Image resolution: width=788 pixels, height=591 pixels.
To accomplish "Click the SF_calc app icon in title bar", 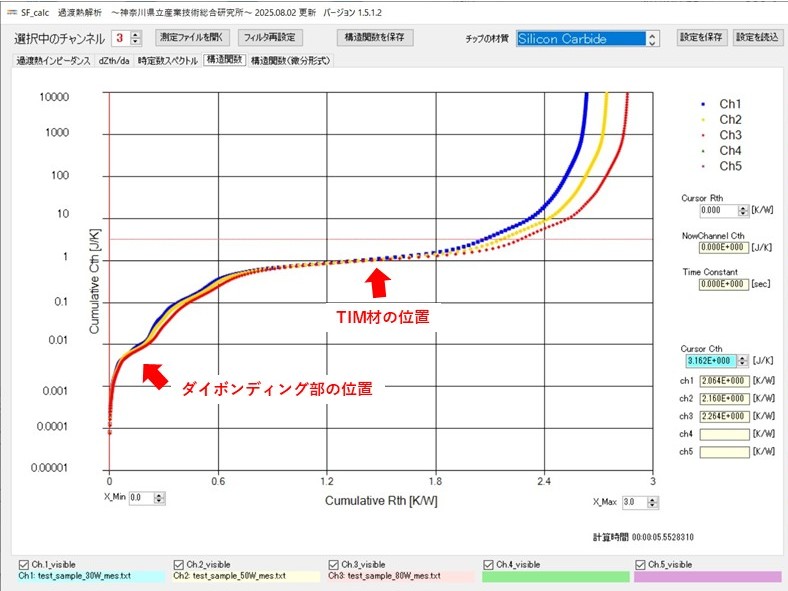I will [x=12, y=13].
